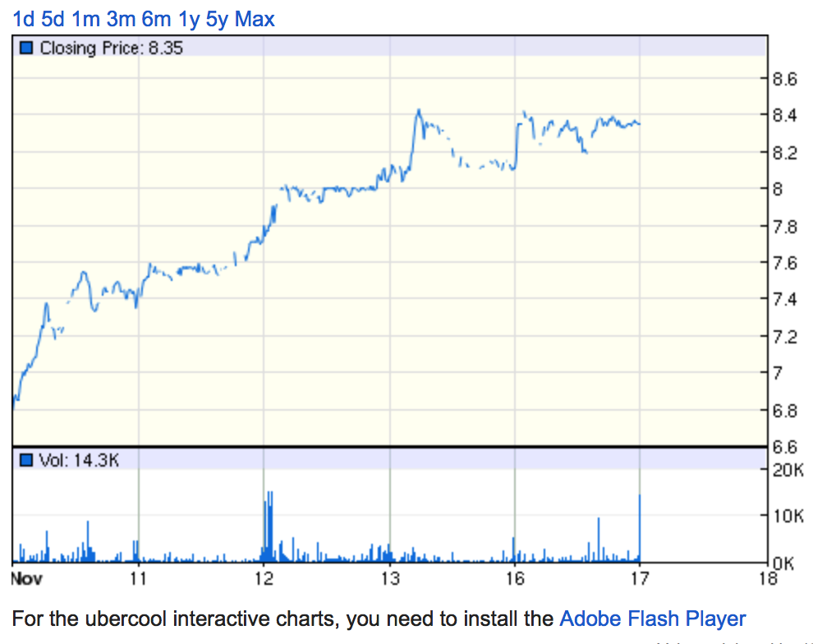Click the Nov label on date axis

(x=26, y=579)
